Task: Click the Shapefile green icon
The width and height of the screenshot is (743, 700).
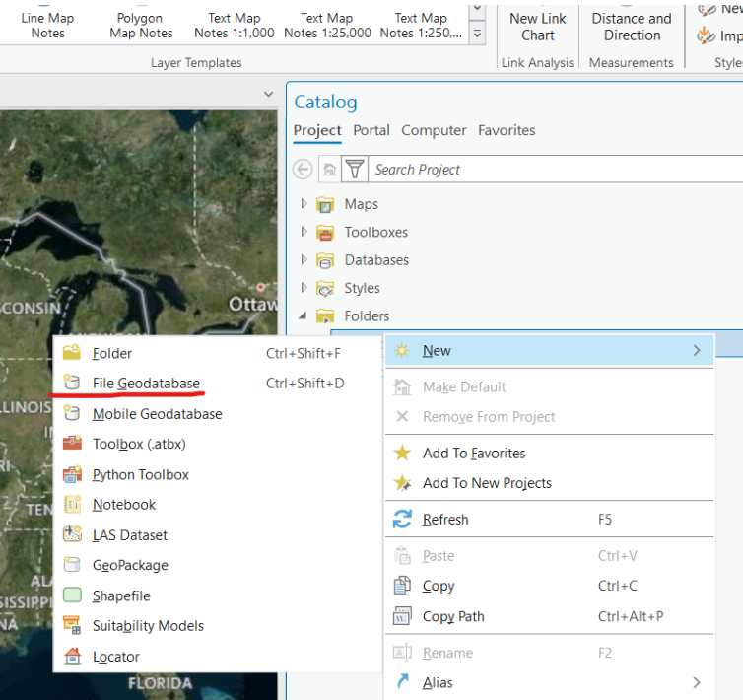Action: pyautogui.click(x=72, y=595)
